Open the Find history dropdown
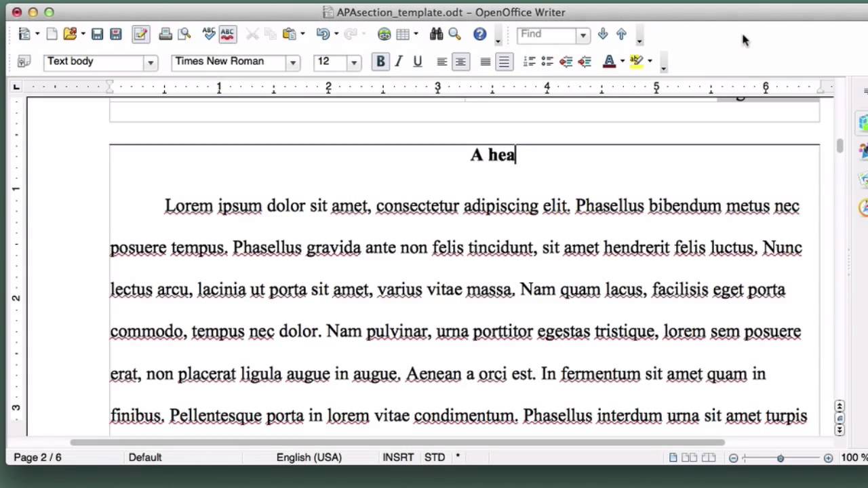Image resolution: width=868 pixels, height=488 pixels. (x=583, y=35)
